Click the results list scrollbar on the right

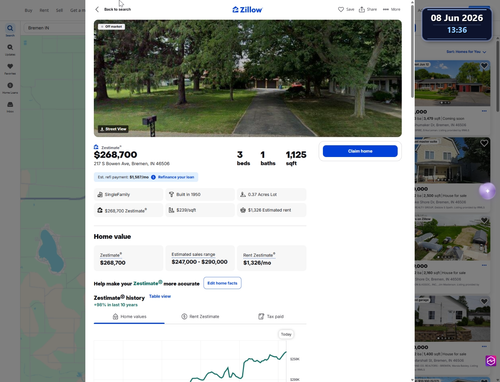(x=498, y=75)
